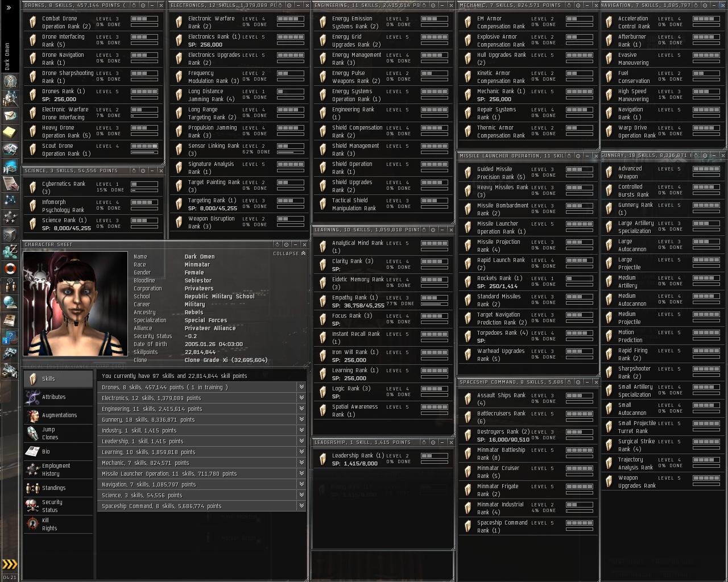Open the Character Sheet sidebar icon
The image size is (728, 582).
coord(10,81)
